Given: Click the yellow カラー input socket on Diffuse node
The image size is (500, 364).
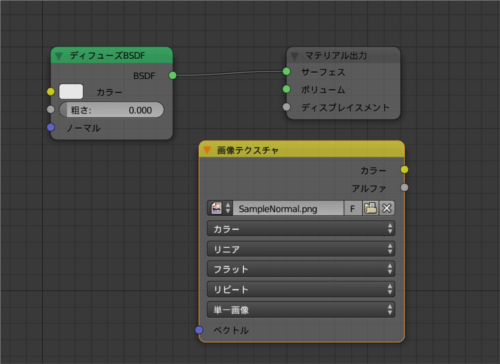Looking at the screenshot, I should [x=51, y=92].
